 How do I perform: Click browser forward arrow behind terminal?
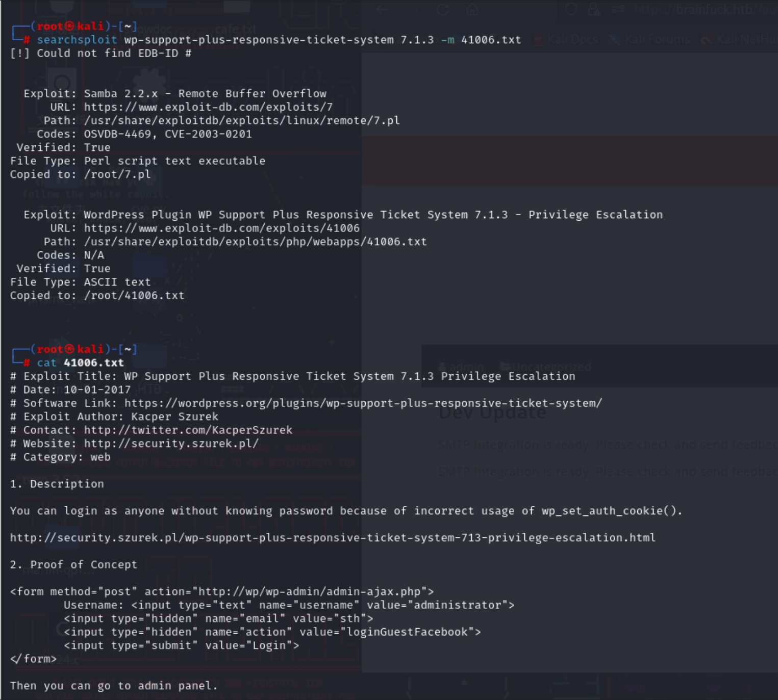[x=412, y=9]
